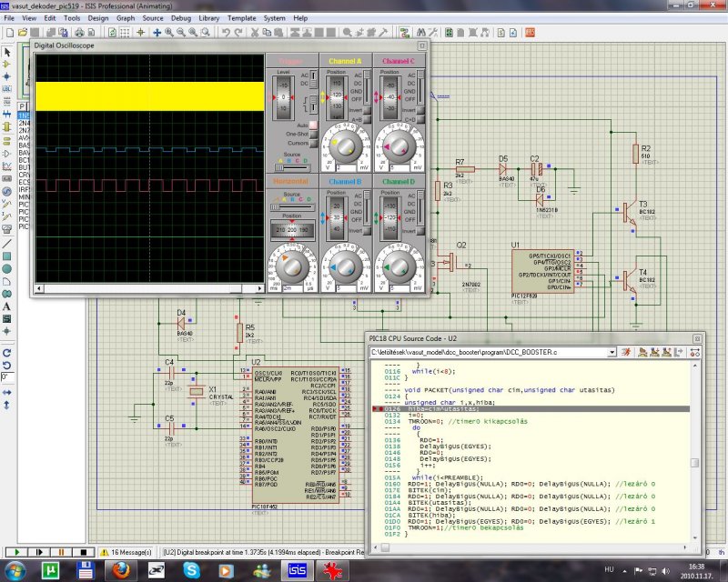Toggle the One-Shot trigger button
The image size is (728, 582).
tap(314, 133)
